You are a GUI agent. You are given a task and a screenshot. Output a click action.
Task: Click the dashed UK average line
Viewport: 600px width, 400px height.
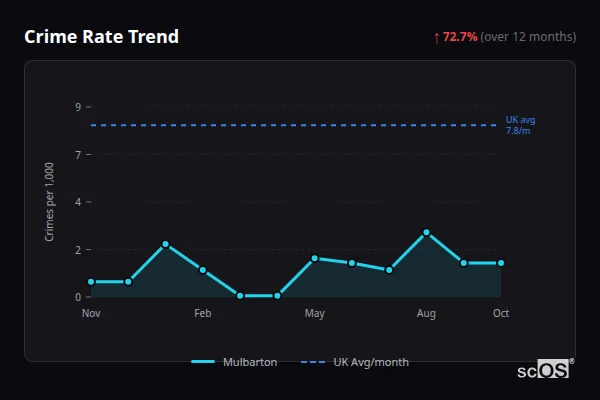293,125
